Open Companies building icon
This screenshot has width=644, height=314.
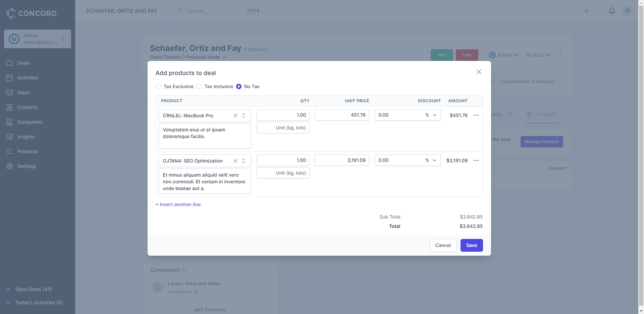pyautogui.click(x=9, y=122)
